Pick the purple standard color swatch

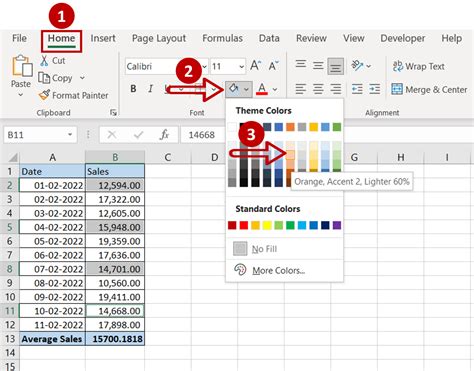click(337, 225)
